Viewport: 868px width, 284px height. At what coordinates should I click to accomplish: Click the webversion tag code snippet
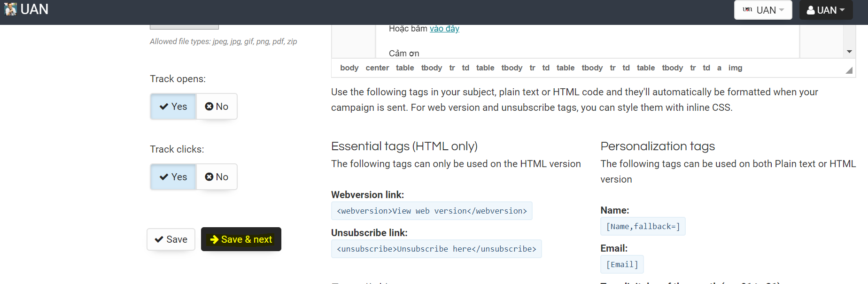coord(432,211)
